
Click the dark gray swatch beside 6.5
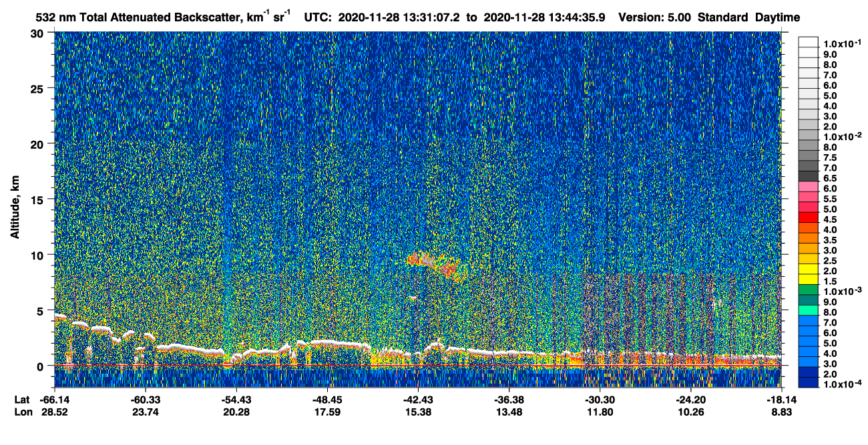pos(809,175)
